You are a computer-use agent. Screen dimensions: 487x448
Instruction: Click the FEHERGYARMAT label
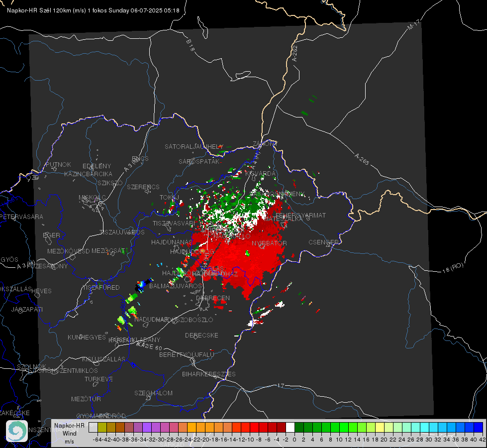[301, 215]
